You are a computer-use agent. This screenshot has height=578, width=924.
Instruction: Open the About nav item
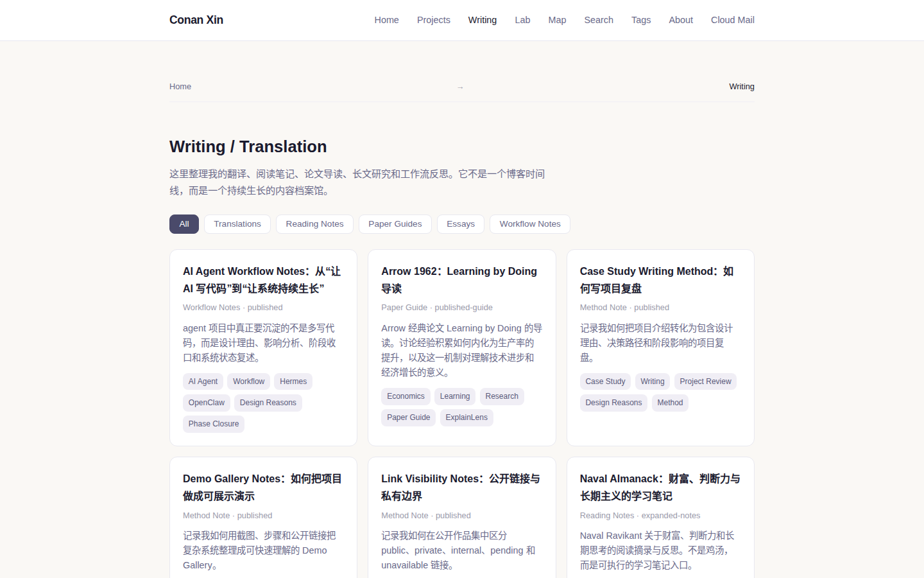point(681,20)
